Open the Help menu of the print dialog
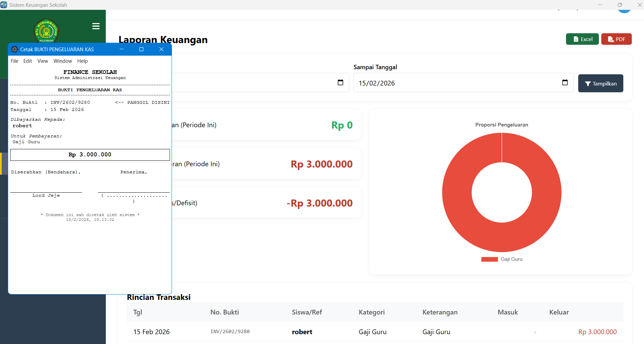 coord(82,61)
